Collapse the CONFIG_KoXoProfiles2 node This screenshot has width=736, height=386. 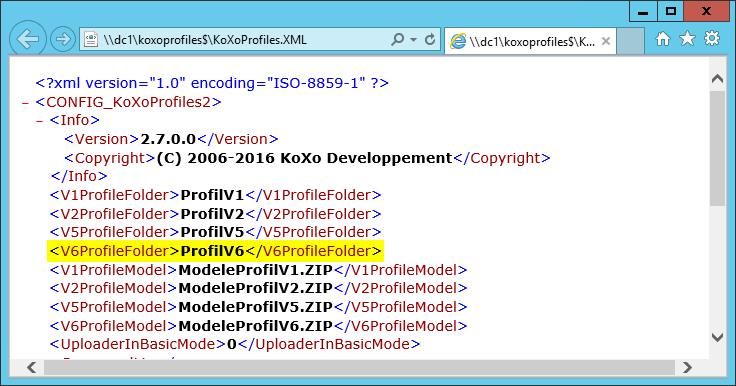click(25, 102)
